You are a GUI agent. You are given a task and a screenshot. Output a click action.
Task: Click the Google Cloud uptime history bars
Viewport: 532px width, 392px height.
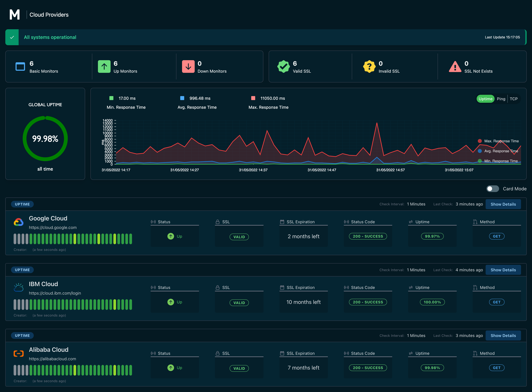(73, 239)
